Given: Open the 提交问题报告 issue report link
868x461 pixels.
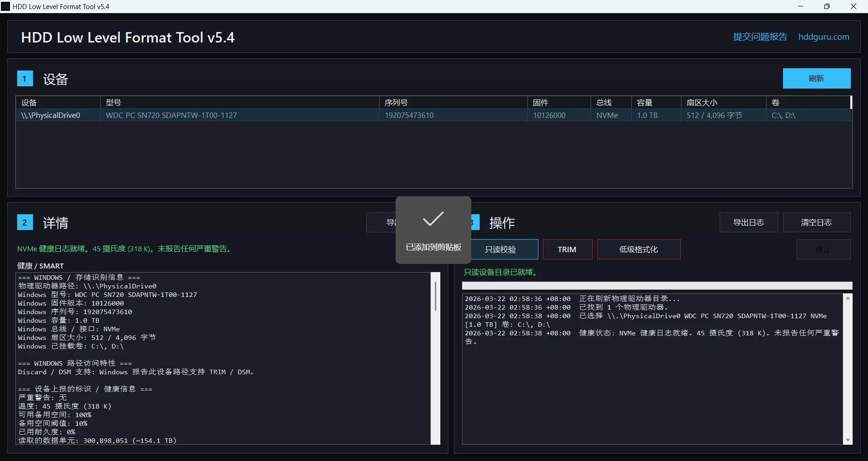Looking at the screenshot, I should (759, 37).
